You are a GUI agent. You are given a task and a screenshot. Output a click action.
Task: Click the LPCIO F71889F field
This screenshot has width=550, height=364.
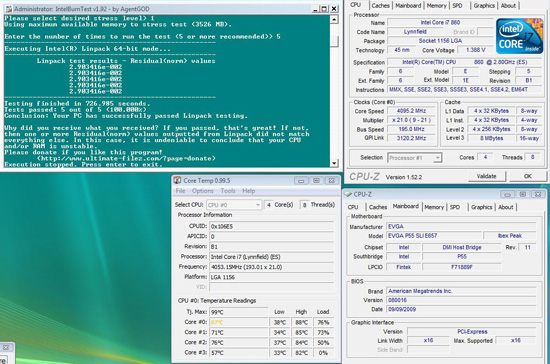462,267
